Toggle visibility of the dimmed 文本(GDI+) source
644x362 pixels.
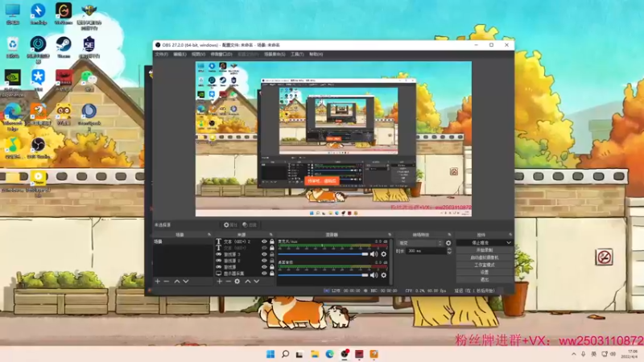(x=264, y=248)
